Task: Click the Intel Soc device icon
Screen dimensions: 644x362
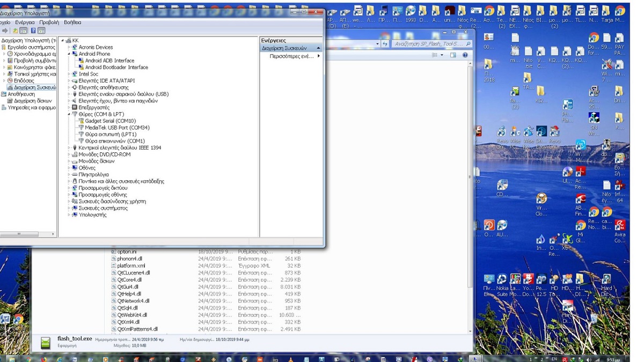Action: click(75, 74)
